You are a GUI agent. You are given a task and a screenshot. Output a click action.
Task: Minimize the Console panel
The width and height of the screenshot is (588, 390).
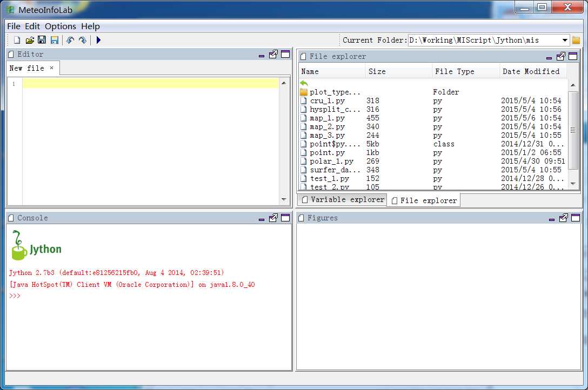[x=262, y=219]
